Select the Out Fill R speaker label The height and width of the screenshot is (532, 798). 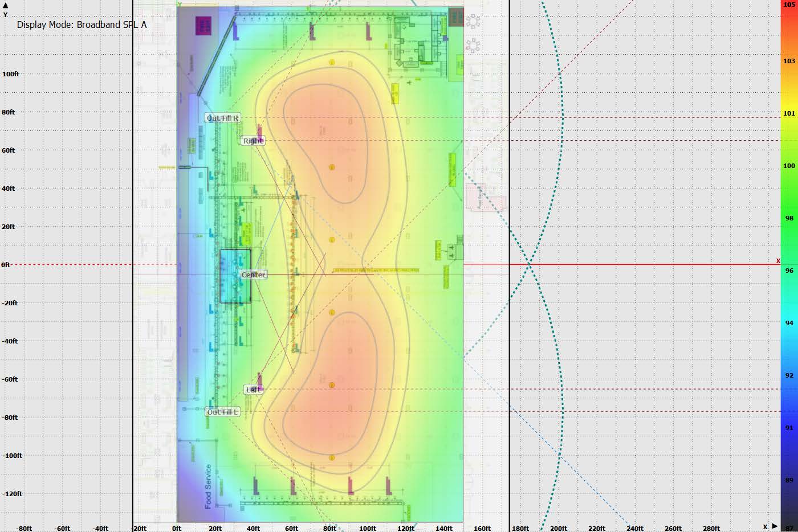tap(222, 118)
